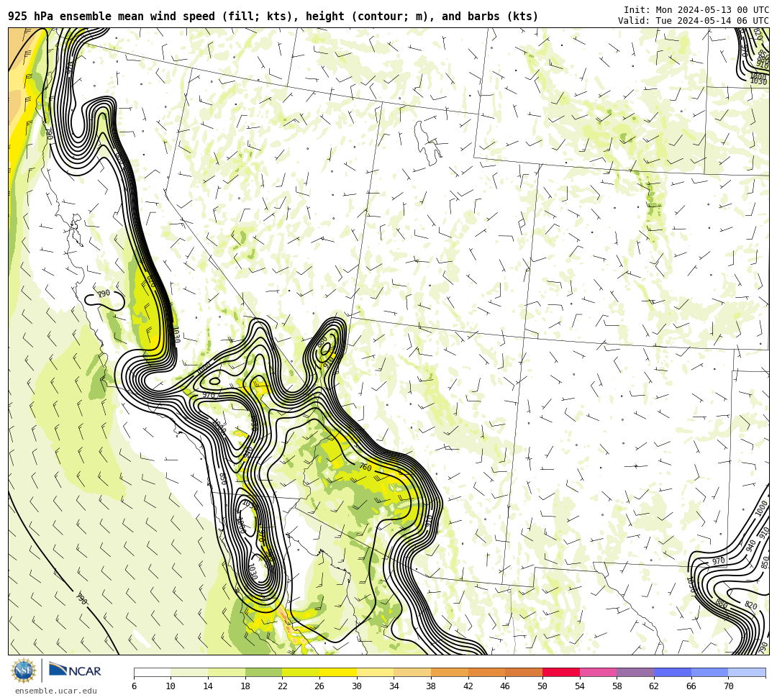This screenshot has height=700, width=777.
Task: Pick the light green 14–18 kts swatch
Action: coord(227,672)
